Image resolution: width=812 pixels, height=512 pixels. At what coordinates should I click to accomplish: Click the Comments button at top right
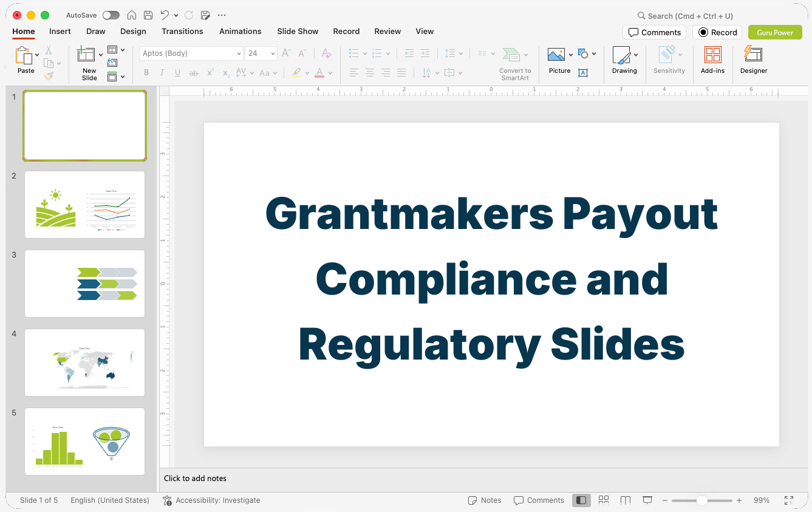point(654,32)
